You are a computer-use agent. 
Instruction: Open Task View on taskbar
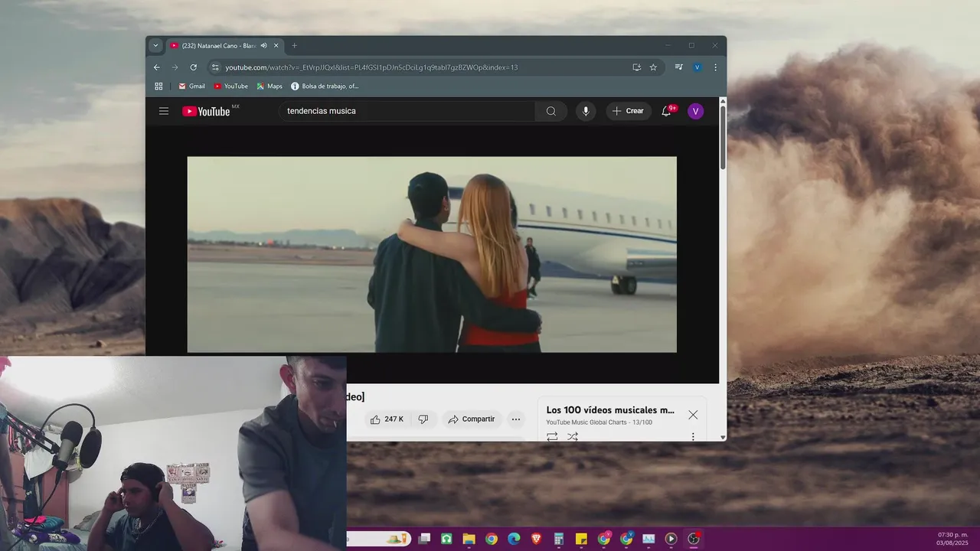pos(424,539)
